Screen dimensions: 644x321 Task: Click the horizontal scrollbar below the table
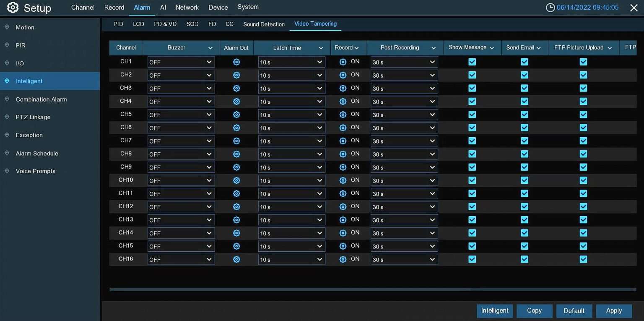point(289,289)
